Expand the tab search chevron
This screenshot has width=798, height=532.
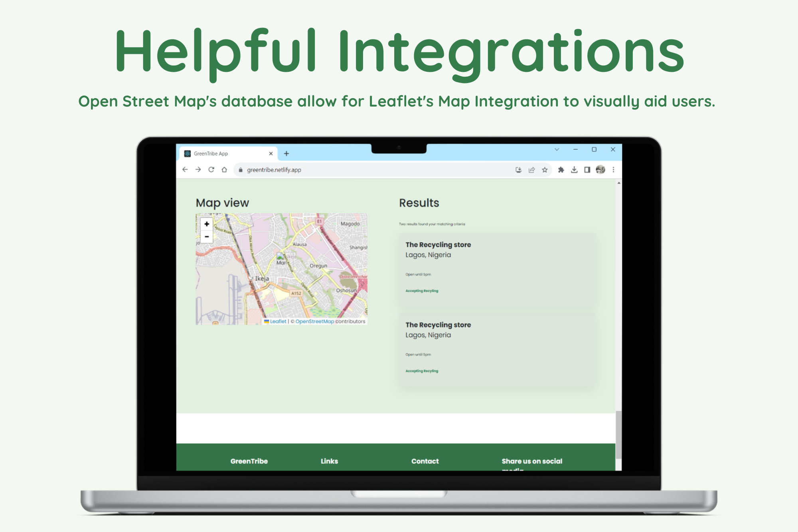(557, 150)
